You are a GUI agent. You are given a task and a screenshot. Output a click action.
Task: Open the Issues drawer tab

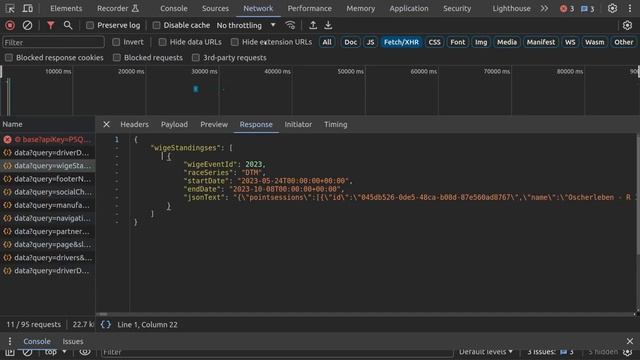[x=73, y=341]
